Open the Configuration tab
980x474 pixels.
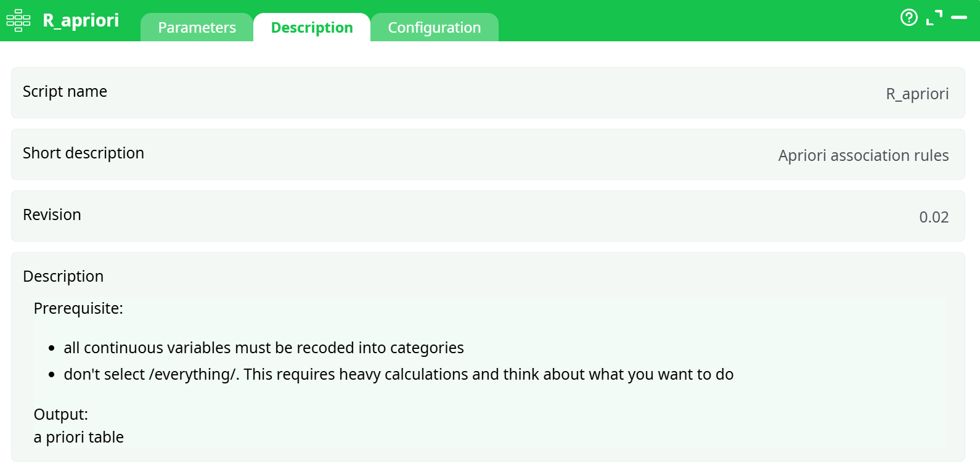(434, 28)
